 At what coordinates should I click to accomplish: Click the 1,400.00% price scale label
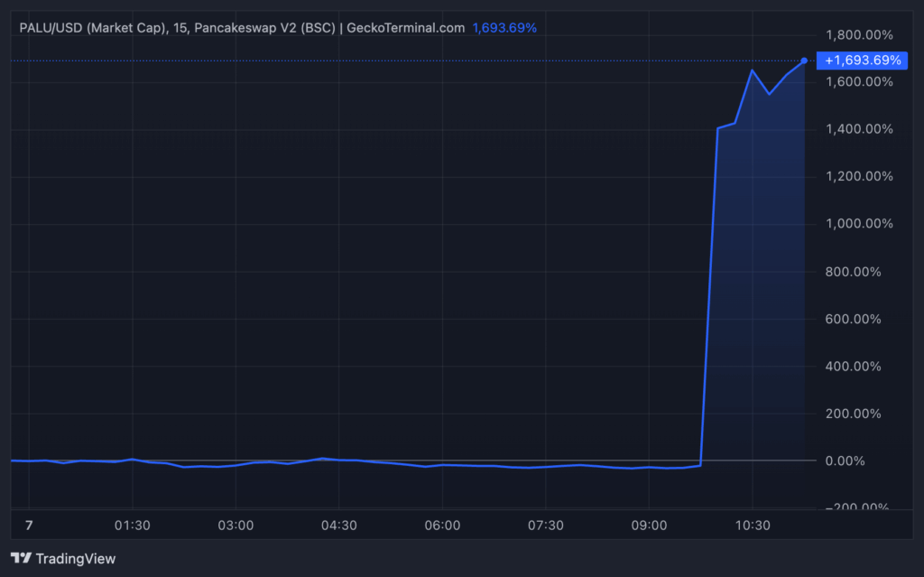pos(860,129)
